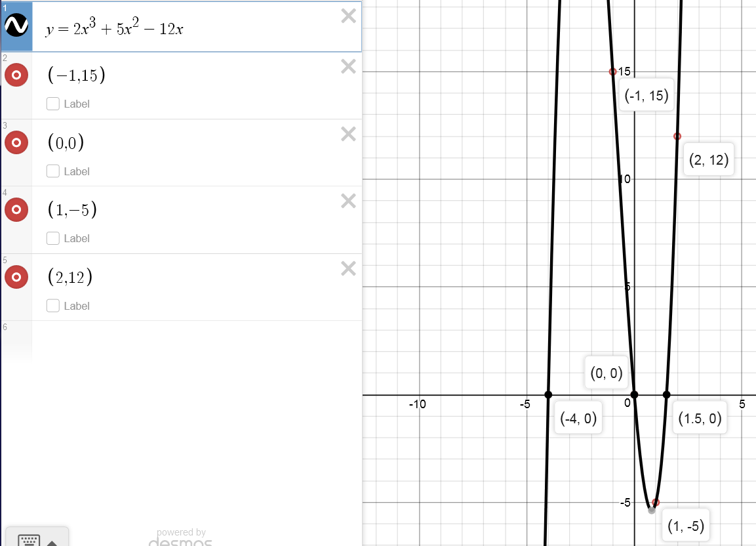
Task: Click the red point icon for (-1,15)
Action: coord(16,75)
